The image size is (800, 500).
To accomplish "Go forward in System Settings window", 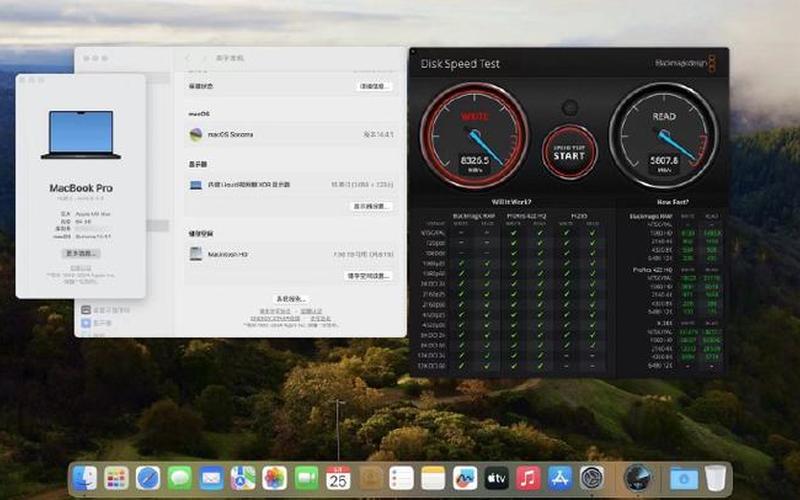I will (205, 58).
